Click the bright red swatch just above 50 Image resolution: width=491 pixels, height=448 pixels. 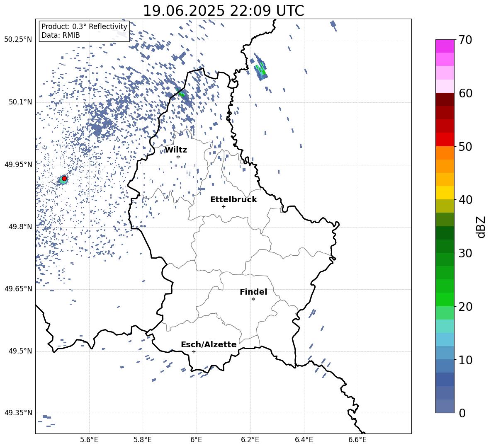445,140
